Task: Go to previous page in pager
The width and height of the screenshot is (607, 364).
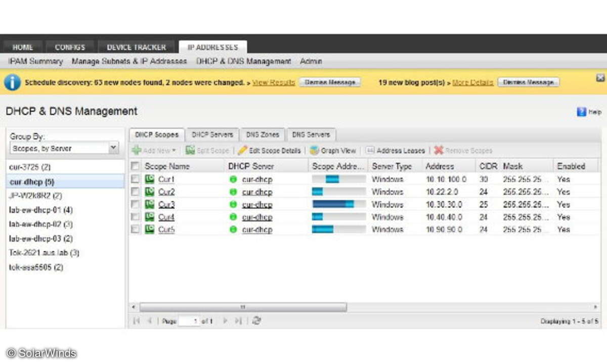Action: (x=149, y=321)
